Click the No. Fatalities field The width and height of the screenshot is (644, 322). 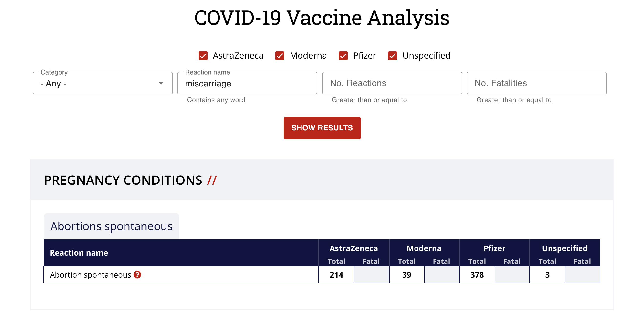tap(536, 83)
